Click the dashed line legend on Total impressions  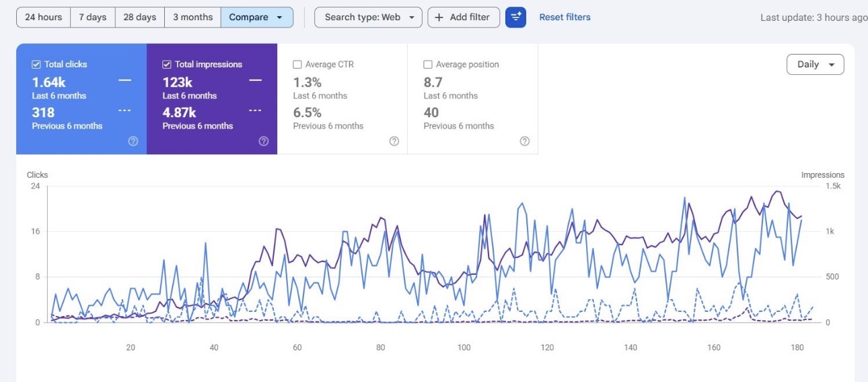pyautogui.click(x=255, y=110)
